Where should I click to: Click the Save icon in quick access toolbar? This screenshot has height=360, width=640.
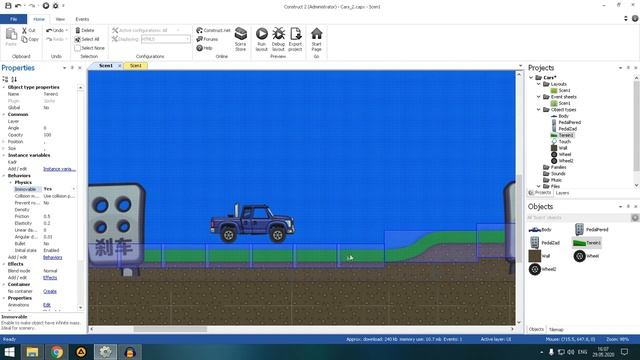pyautogui.click(x=8, y=6)
